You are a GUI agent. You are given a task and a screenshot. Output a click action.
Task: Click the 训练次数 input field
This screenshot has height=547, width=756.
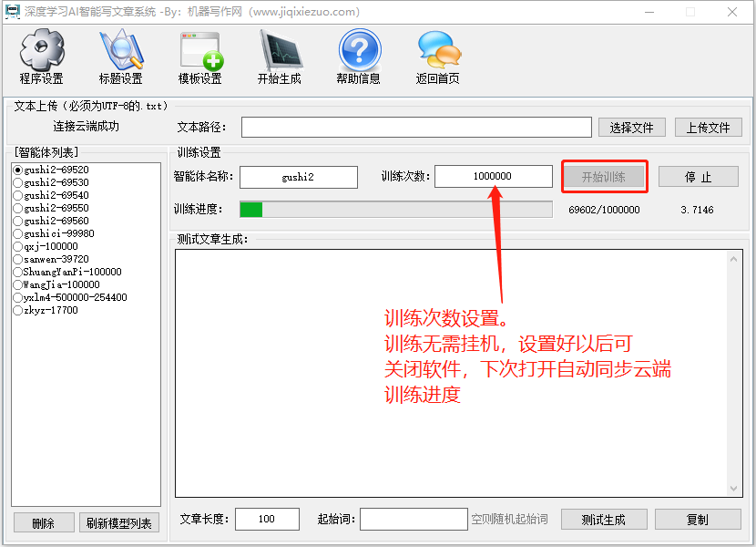tap(494, 176)
